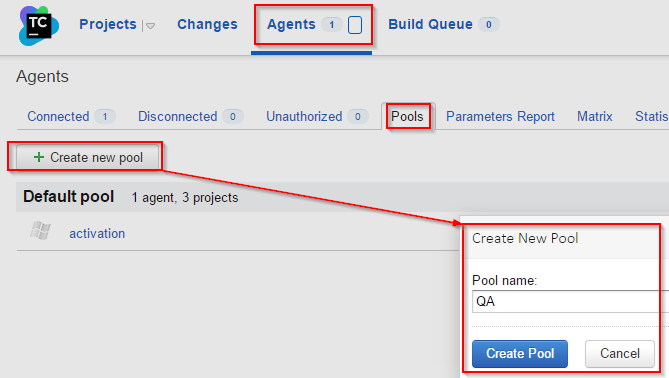Open the Changes tab
669x378 pixels.
coord(207,24)
